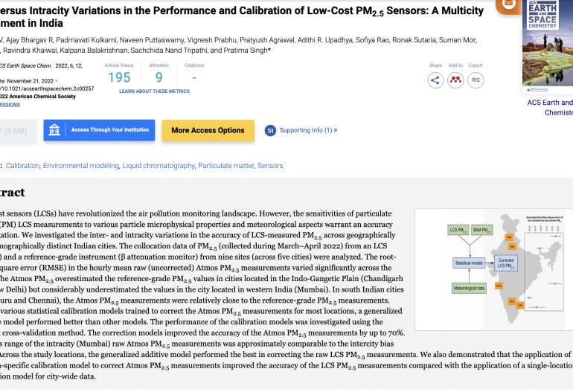This screenshot has width=573, height=392.
Task: Click the Article Views count 195
Action: [119, 77]
